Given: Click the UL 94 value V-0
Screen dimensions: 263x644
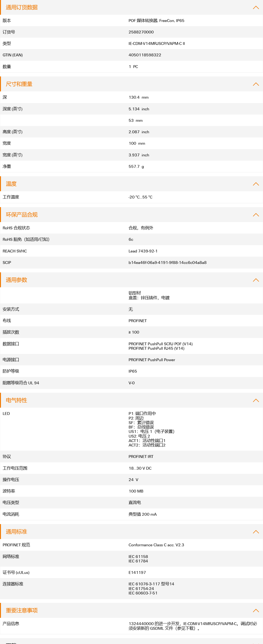Looking at the screenshot, I should (x=131, y=383).
